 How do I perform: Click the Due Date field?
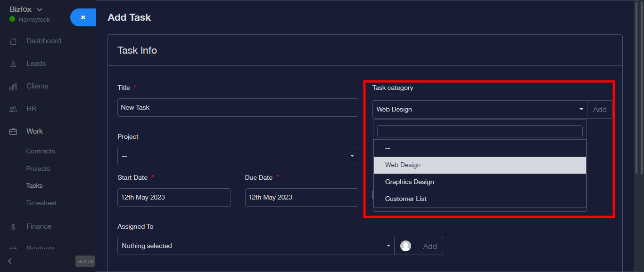click(x=301, y=198)
